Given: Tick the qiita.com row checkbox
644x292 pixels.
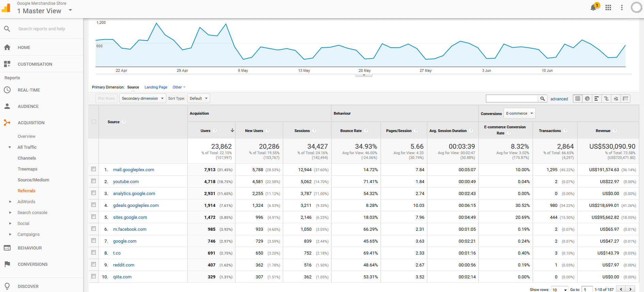Looking at the screenshot, I should 94,276.
